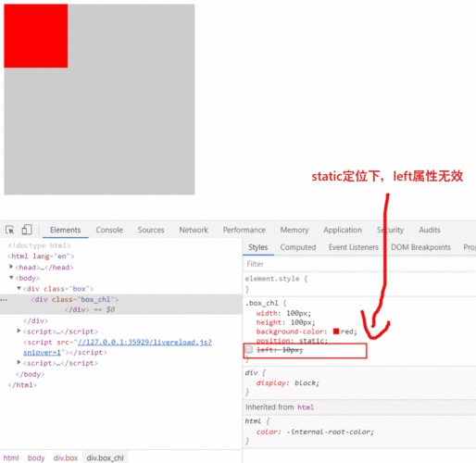Select the closing /body tag row
The image size is (476, 463).
coord(31,374)
